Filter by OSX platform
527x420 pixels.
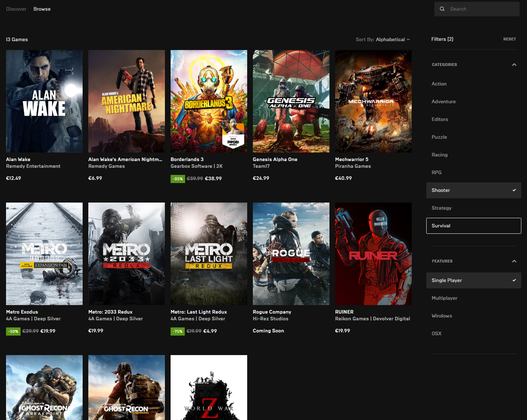(x=474, y=333)
